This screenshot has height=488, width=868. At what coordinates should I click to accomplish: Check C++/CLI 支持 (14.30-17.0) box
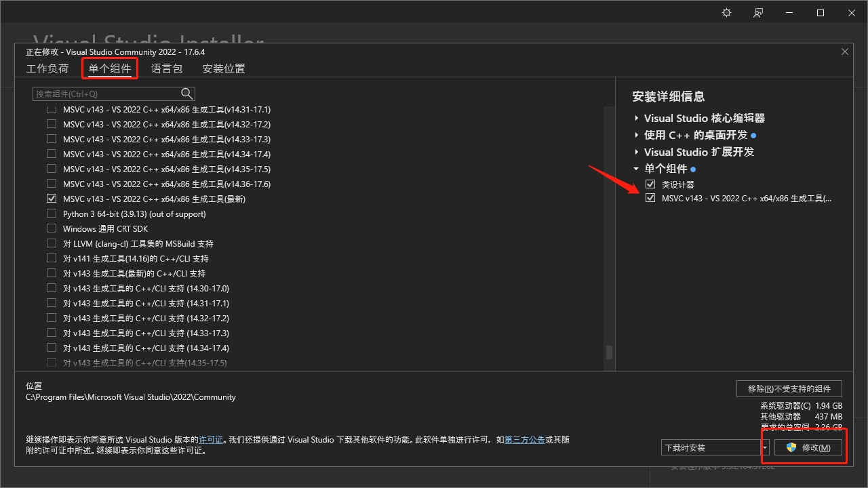tap(52, 289)
